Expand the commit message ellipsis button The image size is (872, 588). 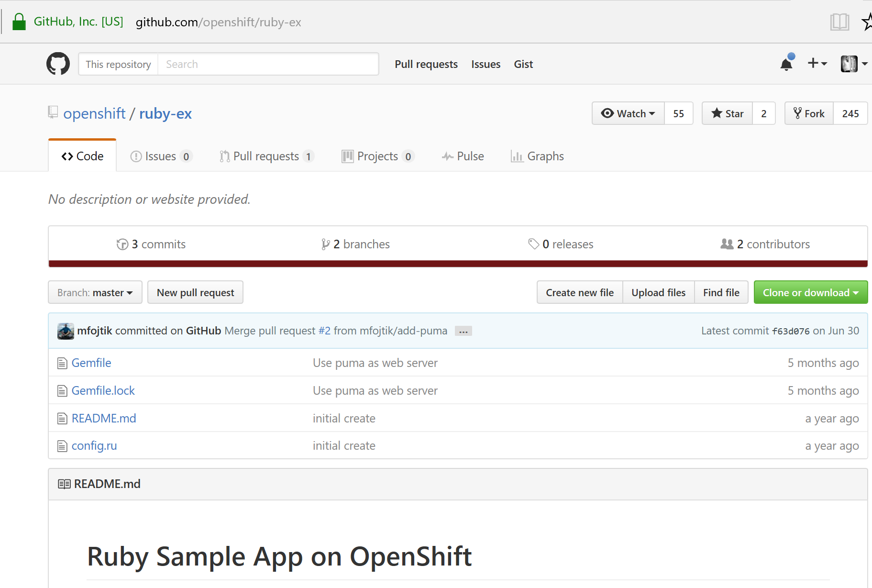tap(463, 331)
